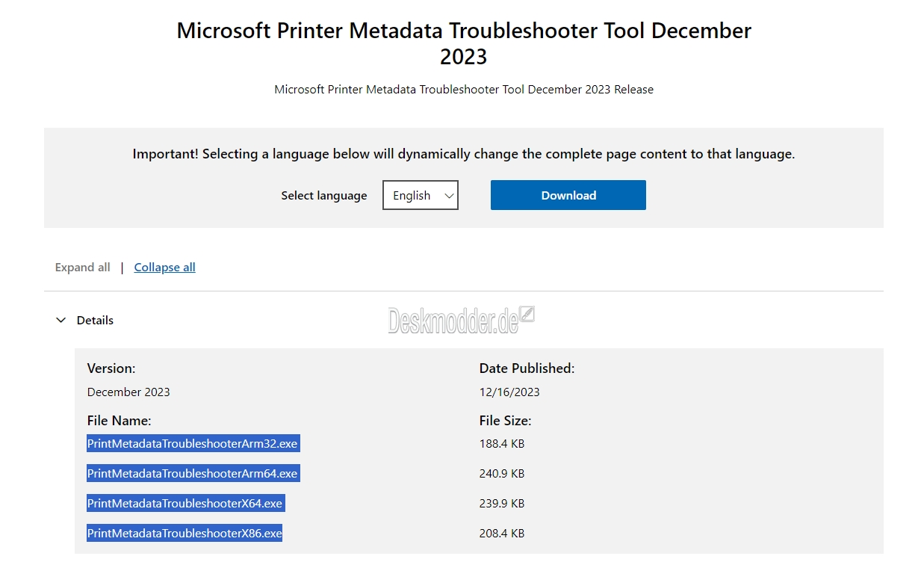Collapse the Details section chevron
Screen dimensions: 924x565
[x=61, y=320]
